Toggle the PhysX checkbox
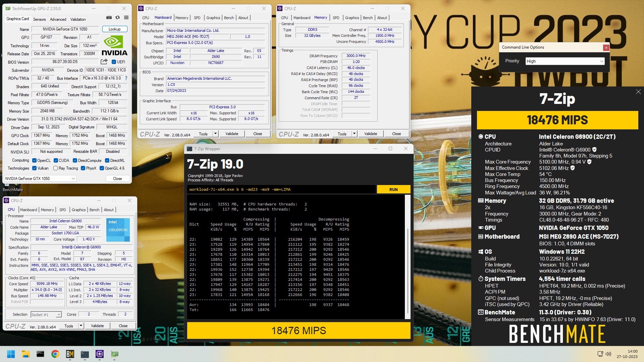The image size is (644, 362). [x=83, y=168]
